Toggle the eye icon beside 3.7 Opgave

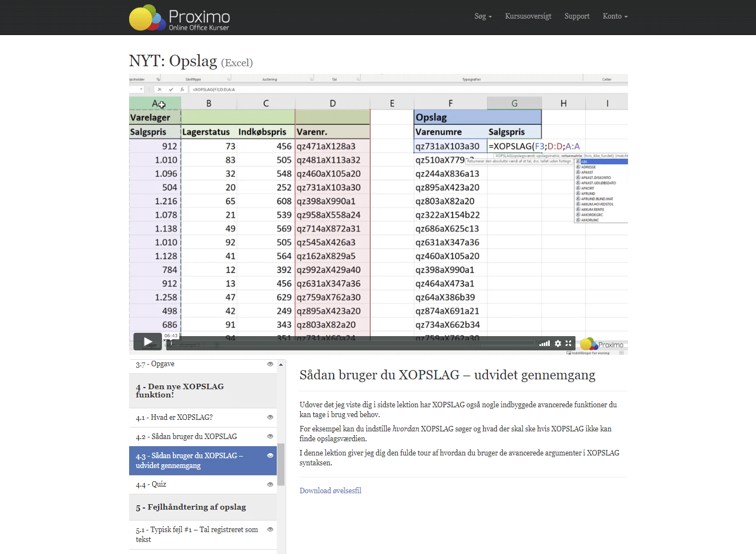tap(270, 363)
